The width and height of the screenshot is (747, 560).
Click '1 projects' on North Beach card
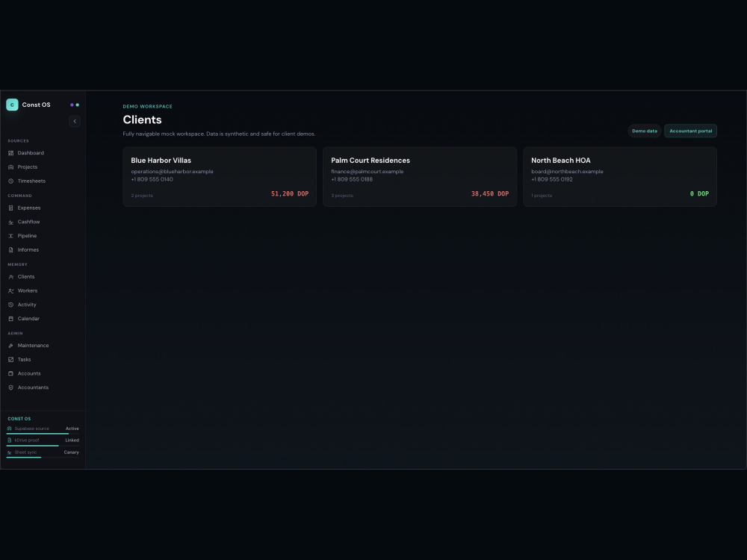[542, 196]
